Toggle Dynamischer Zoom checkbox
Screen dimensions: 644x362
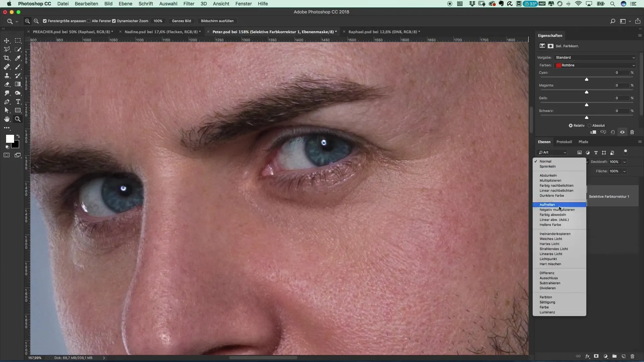[114, 21]
